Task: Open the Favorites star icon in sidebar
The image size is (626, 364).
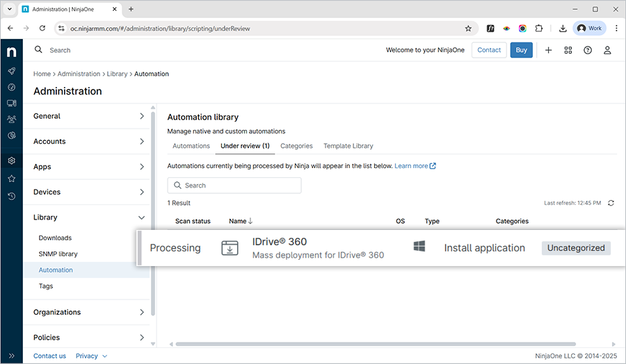Action: click(x=12, y=179)
